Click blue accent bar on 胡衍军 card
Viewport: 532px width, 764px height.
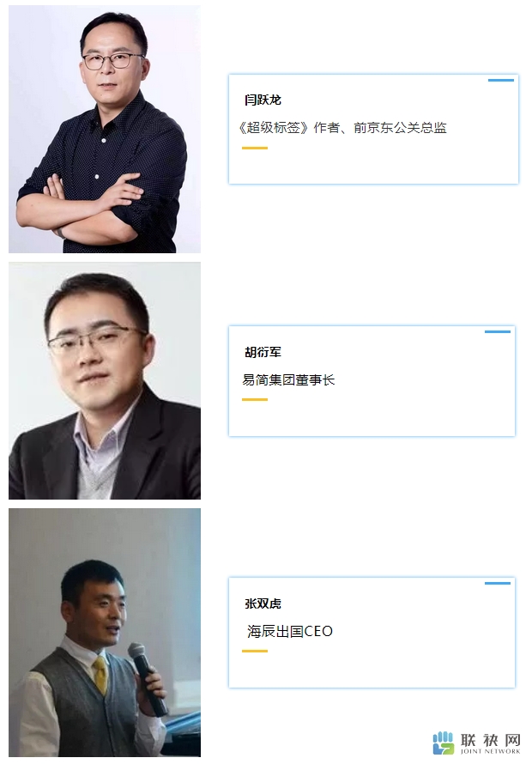pyautogui.click(x=498, y=332)
